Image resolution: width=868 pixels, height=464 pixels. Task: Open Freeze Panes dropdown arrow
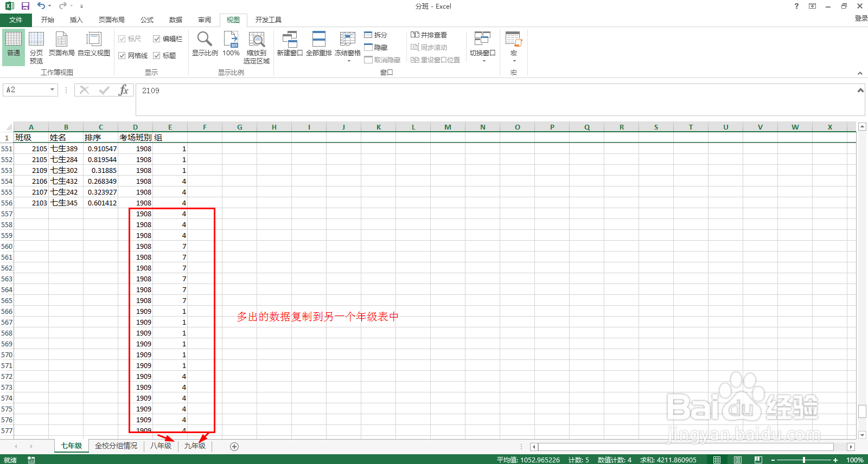click(x=348, y=61)
